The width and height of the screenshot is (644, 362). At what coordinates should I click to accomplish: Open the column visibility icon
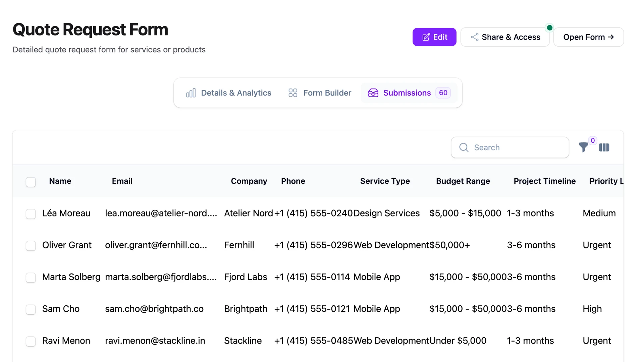[x=604, y=147]
